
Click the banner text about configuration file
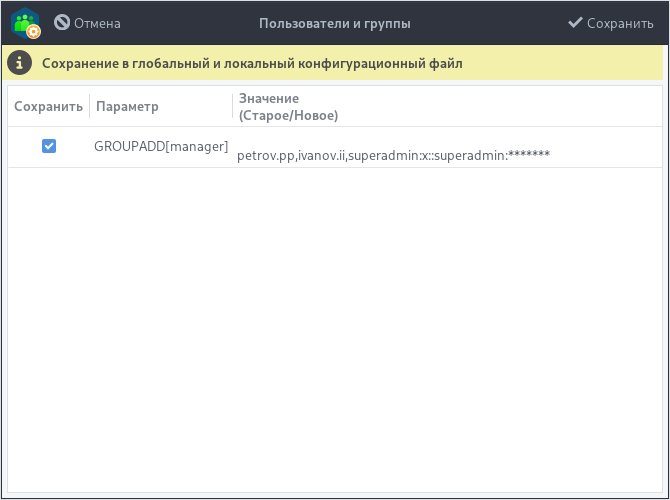pos(252,64)
